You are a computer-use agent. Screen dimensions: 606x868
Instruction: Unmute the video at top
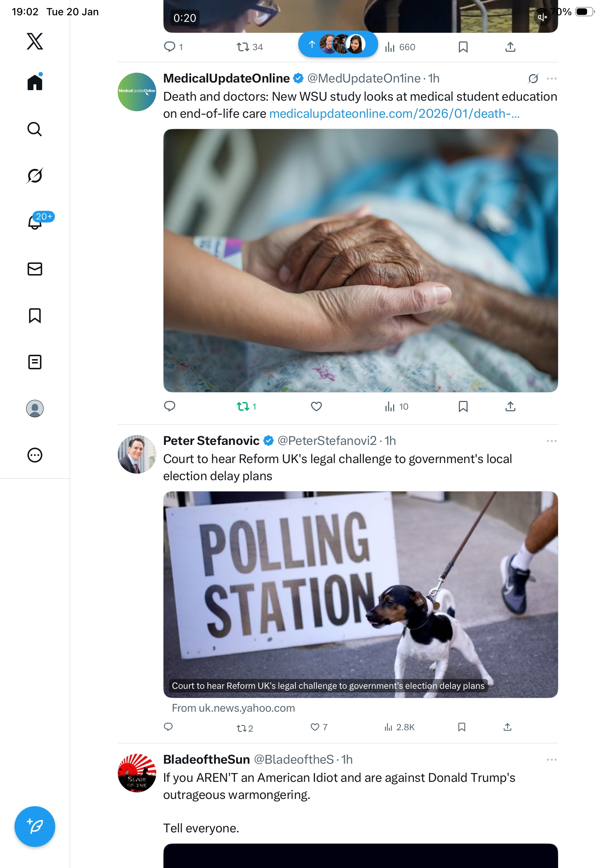542,17
